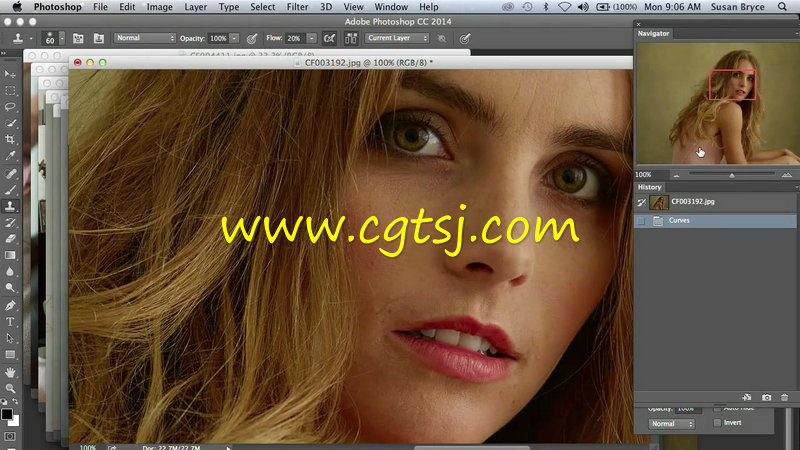Select the Rectangular Marquee tool
Image resolution: width=800 pixels, height=450 pixels.
(x=10, y=91)
